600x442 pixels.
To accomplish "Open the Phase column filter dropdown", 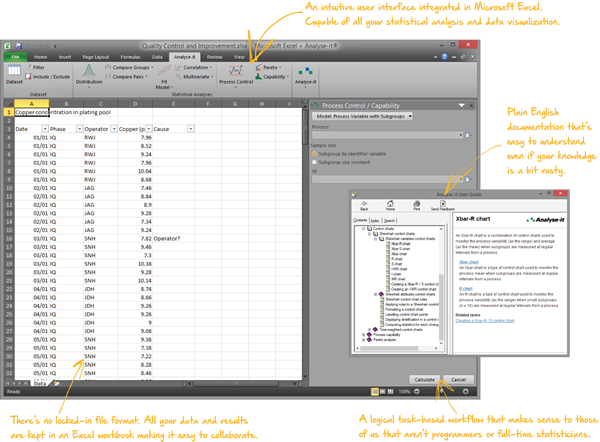I will pos(79,129).
